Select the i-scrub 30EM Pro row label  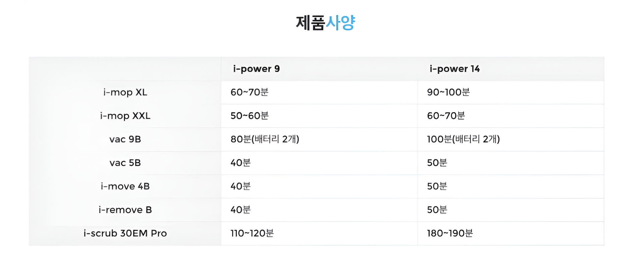(125, 233)
